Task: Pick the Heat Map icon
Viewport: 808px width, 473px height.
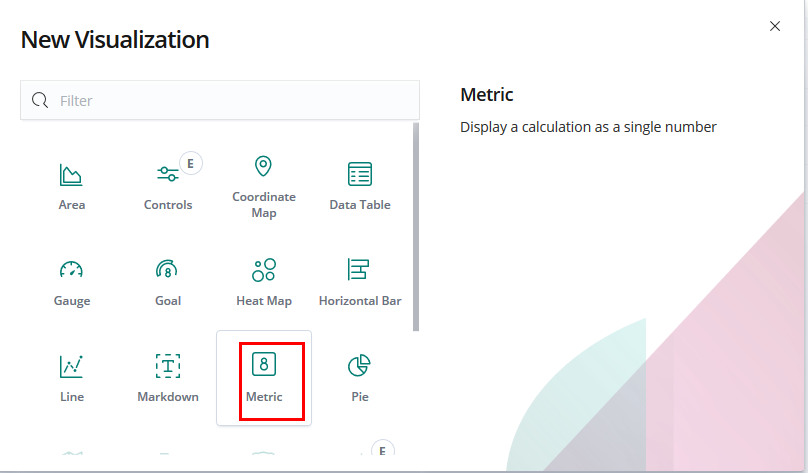Action: click(264, 270)
